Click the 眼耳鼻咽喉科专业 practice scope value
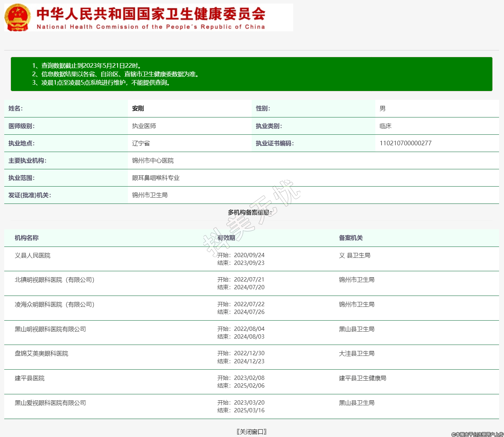 (156, 178)
